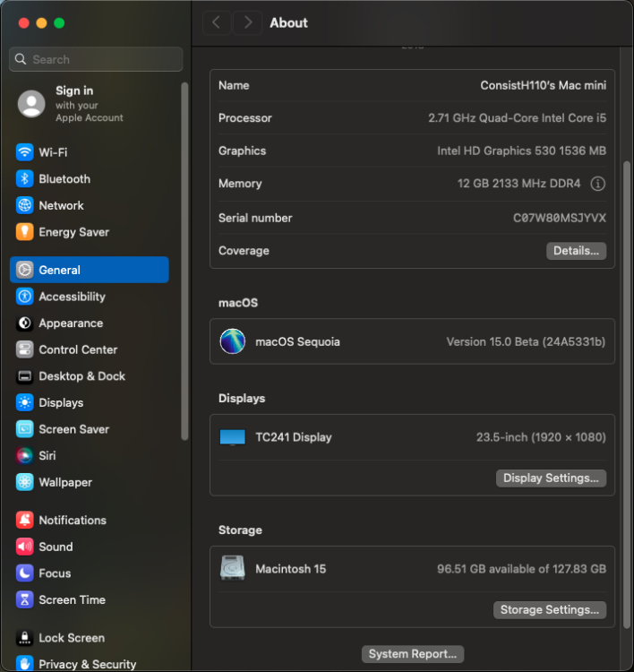Image resolution: width=634 pixels, height=672 pixels.
Task: Open Display Settings button
Action: pos(551,478)
